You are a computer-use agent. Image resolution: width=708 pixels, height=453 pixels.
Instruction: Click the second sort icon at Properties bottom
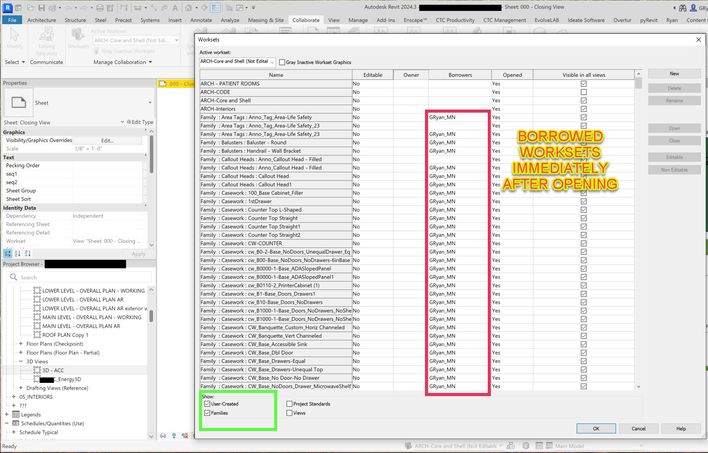point(18,253)
